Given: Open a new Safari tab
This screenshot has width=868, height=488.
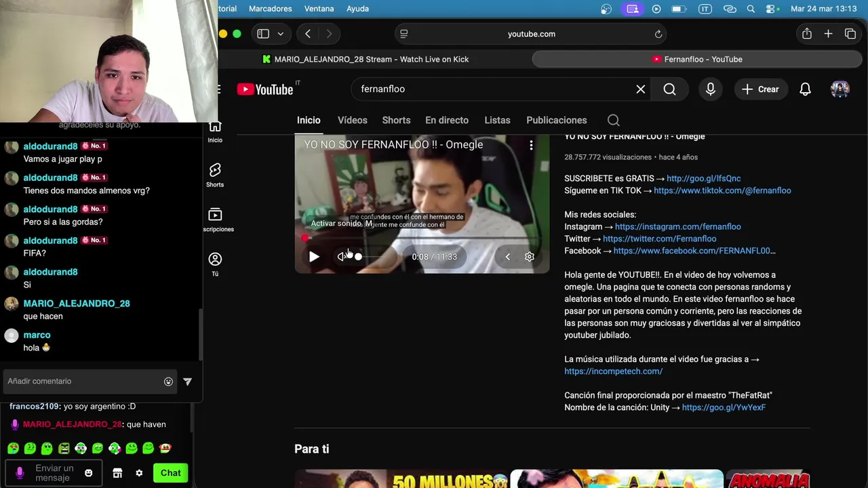Looking at the screenshot, I should (828, 34).
